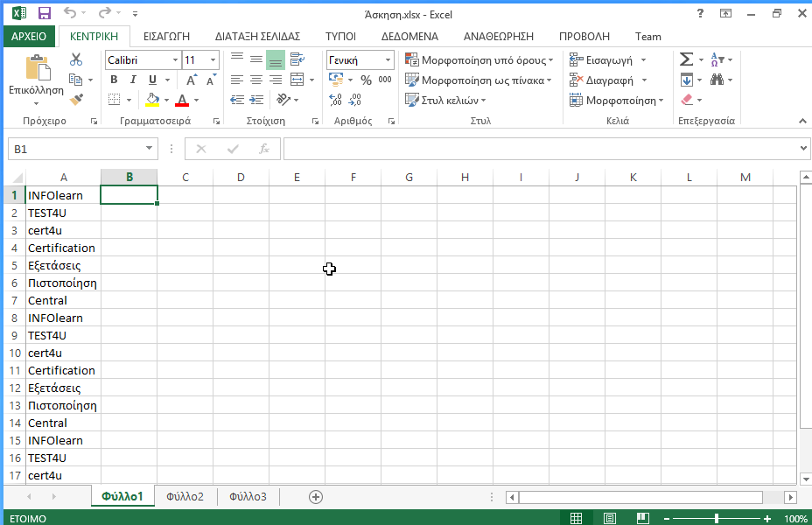The height and width of the screenshot is (525, 812).
Task: Apply thousands separator (000) style
Action: [385, 80]
